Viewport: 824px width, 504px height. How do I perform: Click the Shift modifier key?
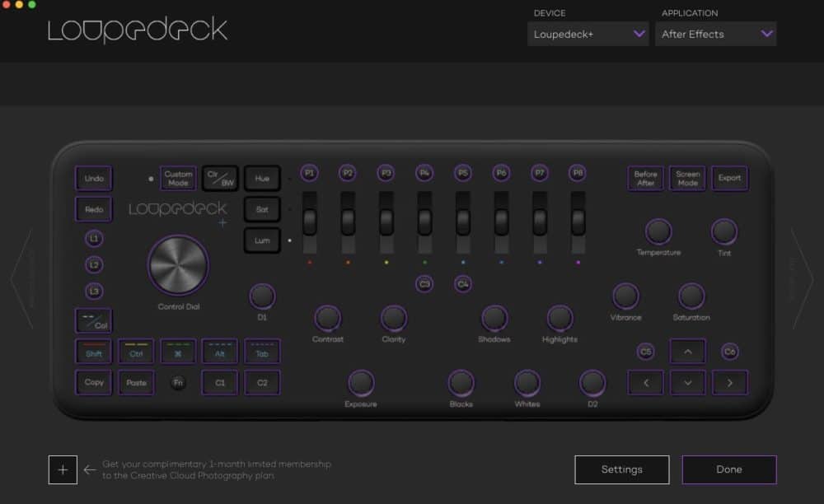[94, 352]
